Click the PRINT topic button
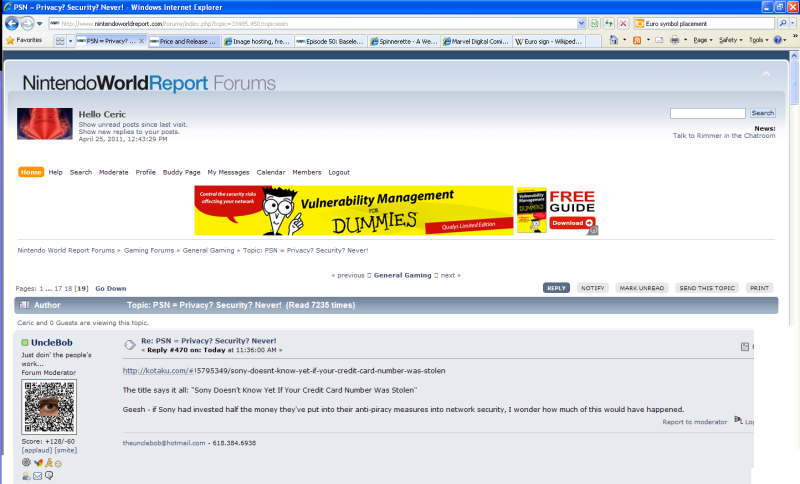 pos(759,288)
